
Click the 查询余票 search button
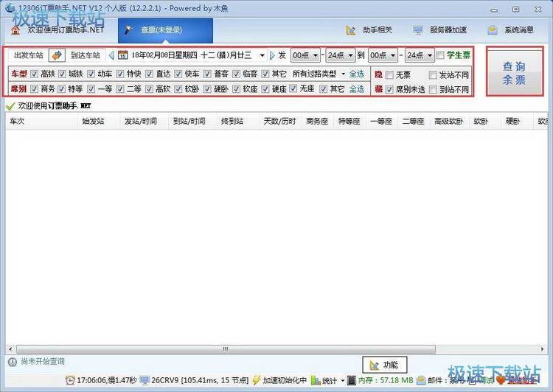(x=514, y=73)
